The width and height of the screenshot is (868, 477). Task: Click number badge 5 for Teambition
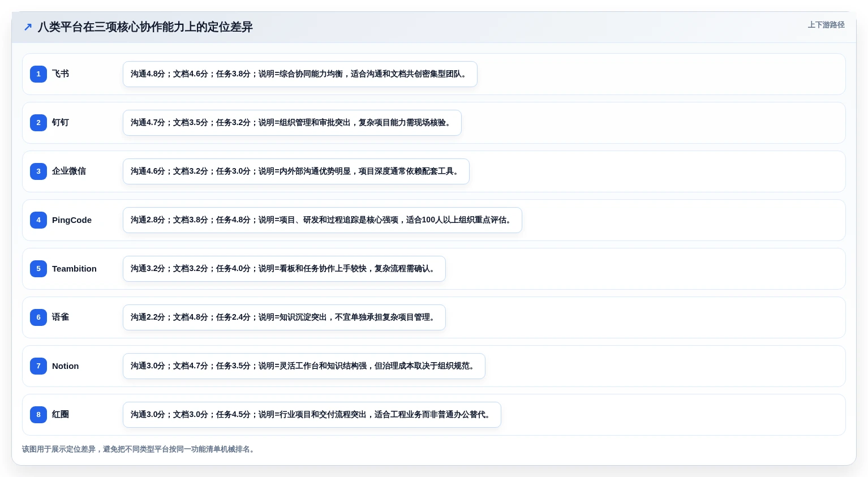(38, 269)
